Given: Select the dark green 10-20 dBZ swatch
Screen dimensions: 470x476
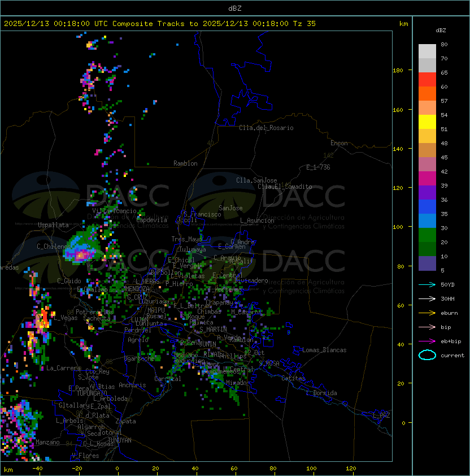Looking at the screenshot, I should tap(427, 249).
